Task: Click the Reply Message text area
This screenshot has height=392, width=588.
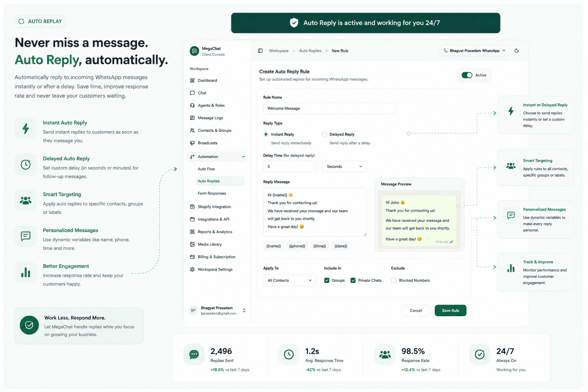Action: point(315,212)
